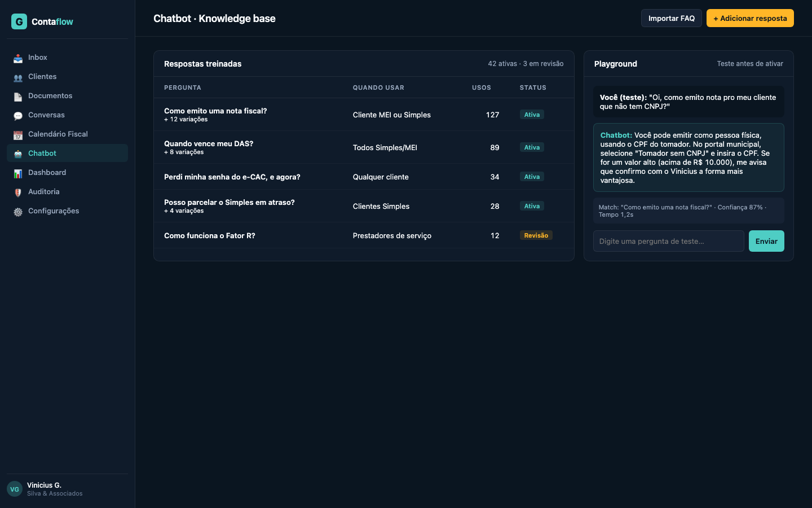Screen dimensions: 812x508
Task: Open the Configurações gear icon
Action: (17, 211)
